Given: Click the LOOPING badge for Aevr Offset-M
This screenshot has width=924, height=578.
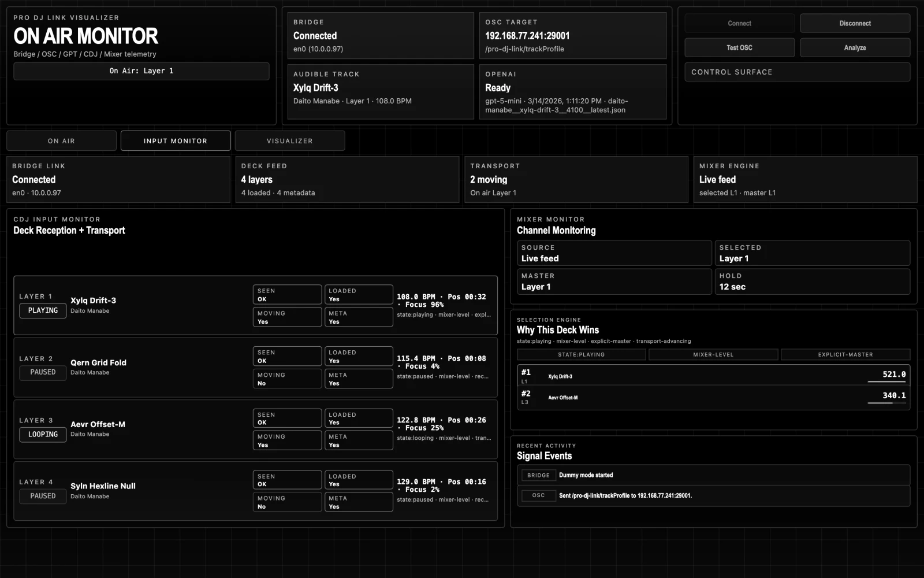Looking at the screenshot, I should click(x=42, y=434).
